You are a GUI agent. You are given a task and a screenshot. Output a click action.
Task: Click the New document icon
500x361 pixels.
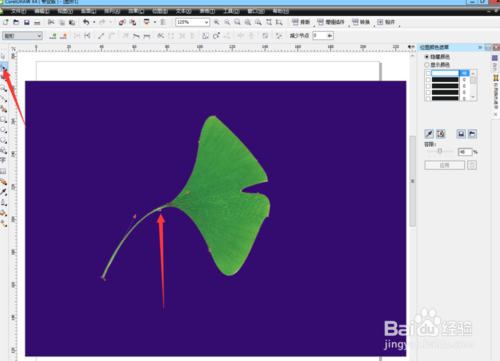(6, 22)
